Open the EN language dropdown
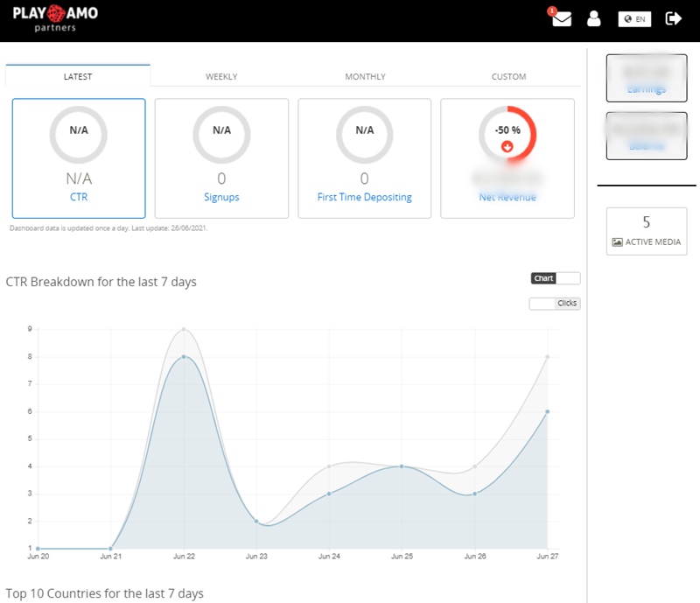This screenshot has width=700, height=603. coord(636,18)
